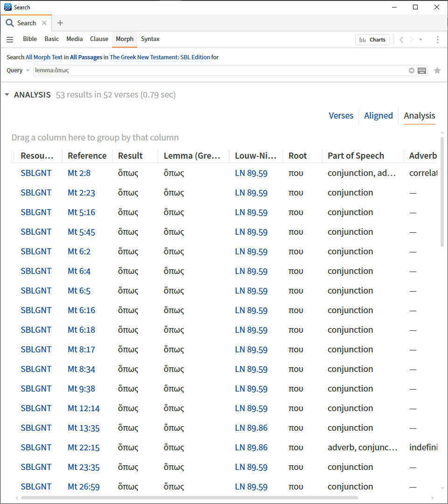Open the Charts view
The height and width of the screenshot is (504, 448).
[372, 40]
